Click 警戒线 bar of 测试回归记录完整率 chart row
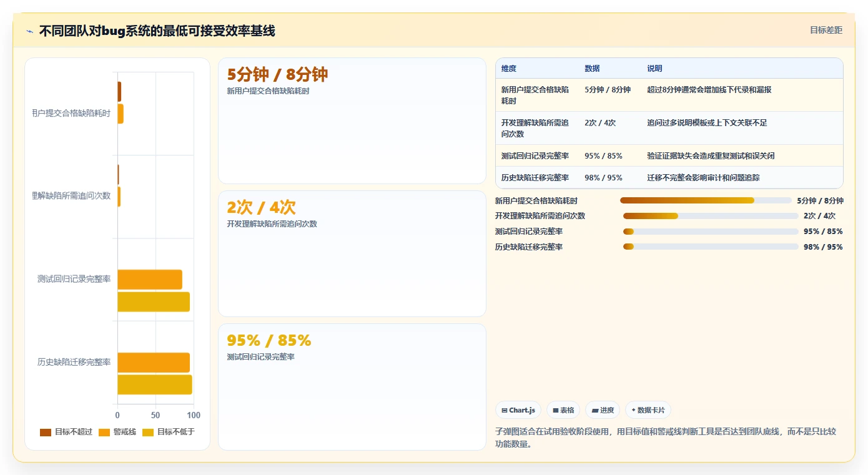This screenshot has width=868, height=475. 150,280
